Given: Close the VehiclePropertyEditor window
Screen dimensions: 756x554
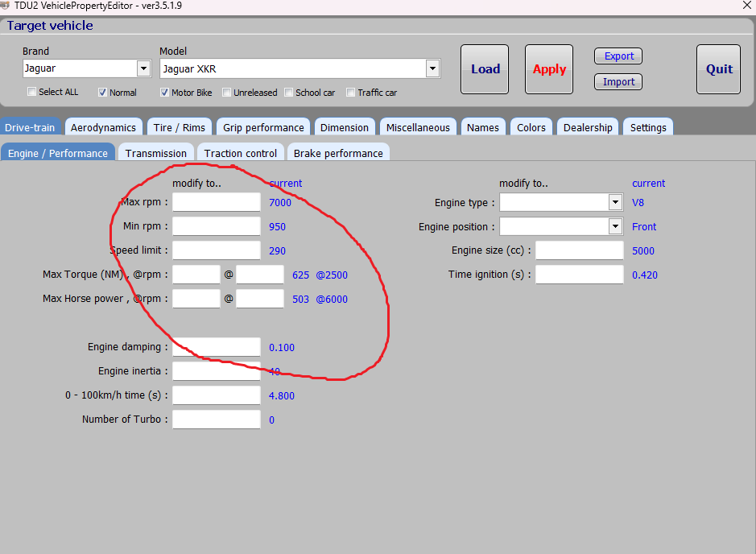Looking at the screenshot, I should click(746, 5).
